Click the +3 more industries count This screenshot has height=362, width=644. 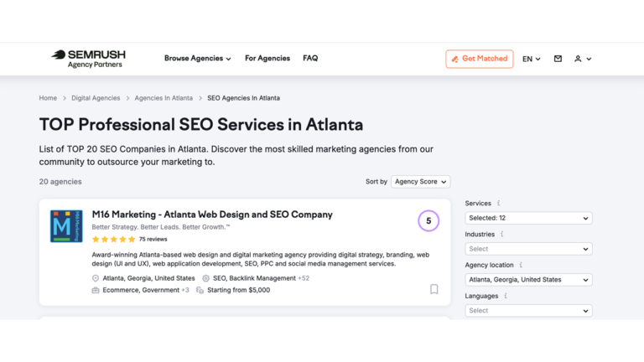point(185,290)
